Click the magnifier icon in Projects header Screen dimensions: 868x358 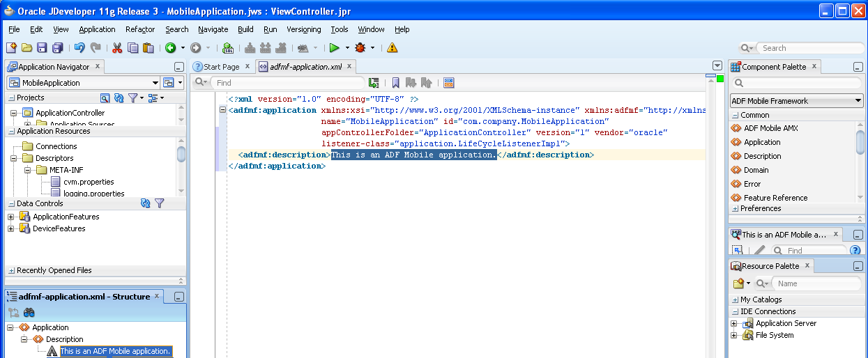[105, 98]
